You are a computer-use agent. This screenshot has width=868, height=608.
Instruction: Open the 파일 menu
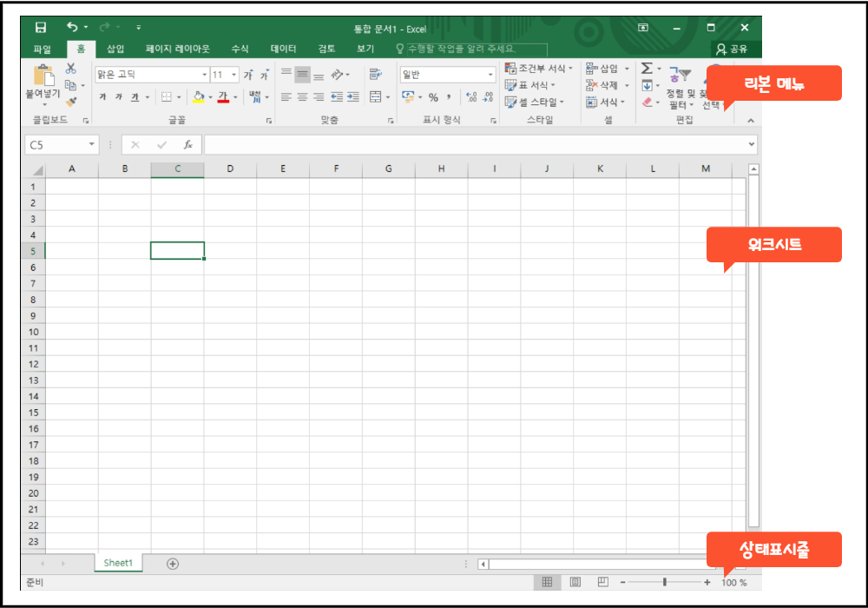point(42,49)
